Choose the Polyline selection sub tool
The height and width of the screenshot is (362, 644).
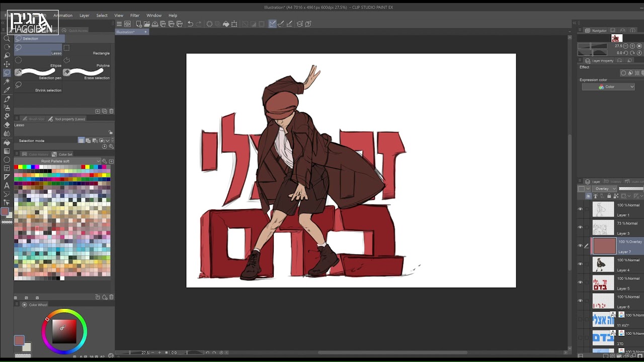88,61
